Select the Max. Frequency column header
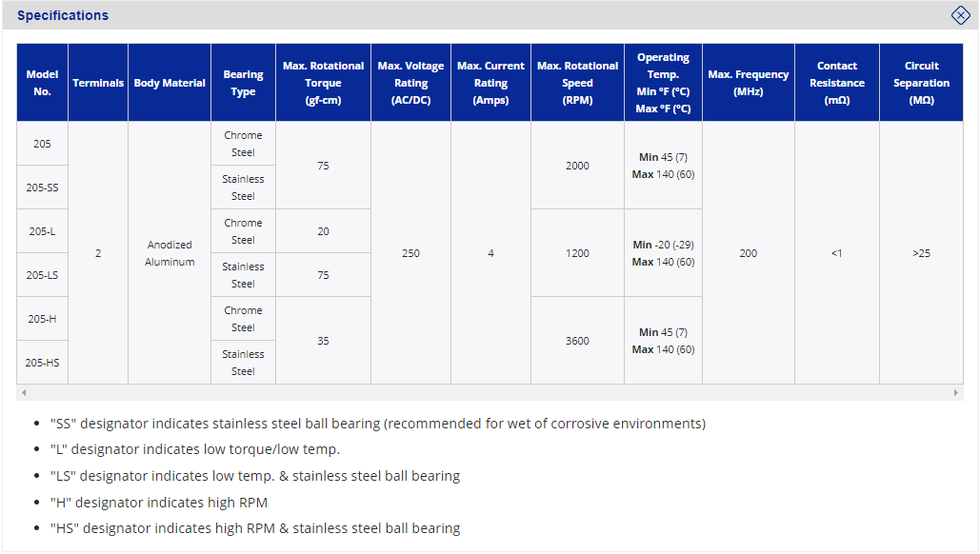 [x=748, y=83]
